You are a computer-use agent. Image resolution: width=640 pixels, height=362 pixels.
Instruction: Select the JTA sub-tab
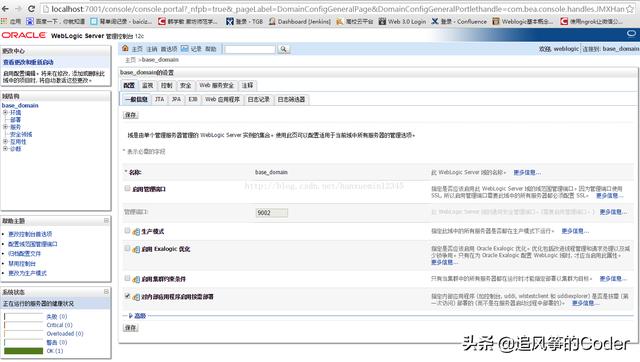point(160,99)
